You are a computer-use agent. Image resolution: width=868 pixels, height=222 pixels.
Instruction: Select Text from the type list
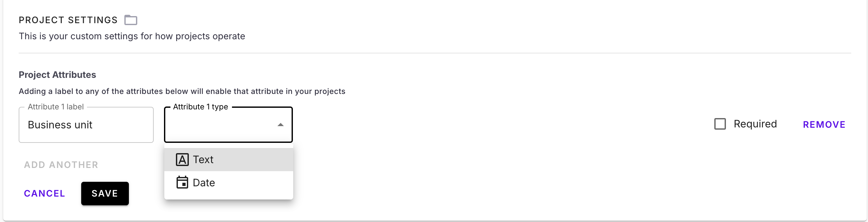[203, 160]
